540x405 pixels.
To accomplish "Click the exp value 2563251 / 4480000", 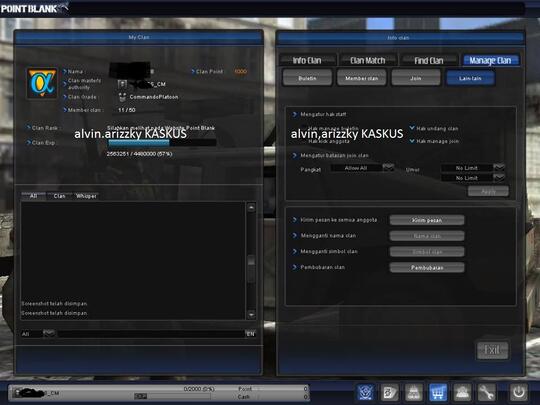I will [x=139, y=154].
